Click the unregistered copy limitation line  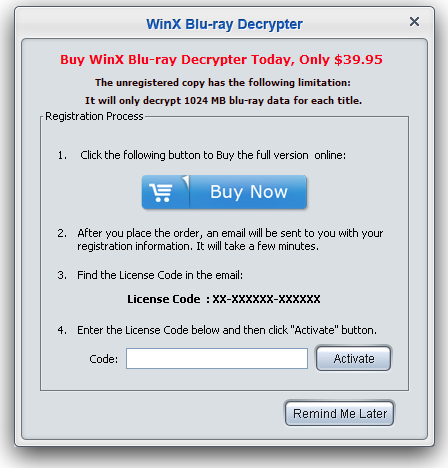point(223,82)
